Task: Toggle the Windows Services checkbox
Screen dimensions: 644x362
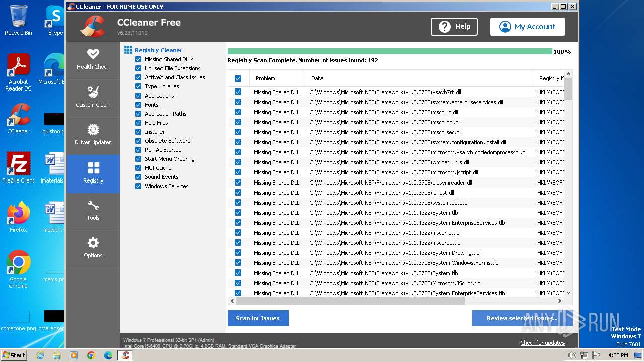Action: [x=138, y=186]
